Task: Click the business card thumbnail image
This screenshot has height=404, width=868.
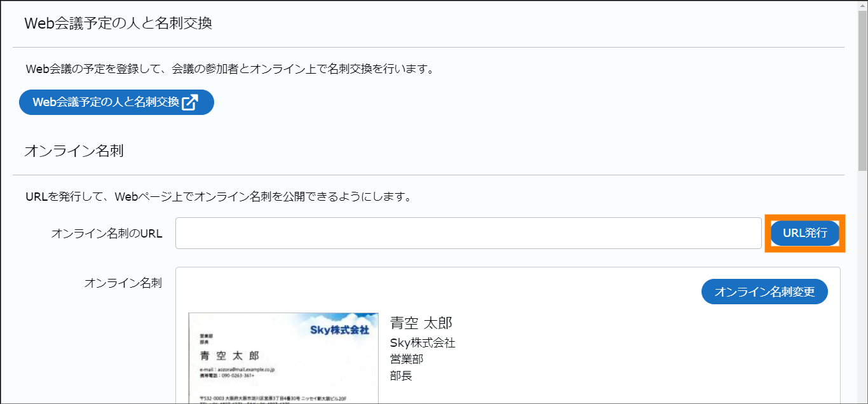Action: point(283,358)
